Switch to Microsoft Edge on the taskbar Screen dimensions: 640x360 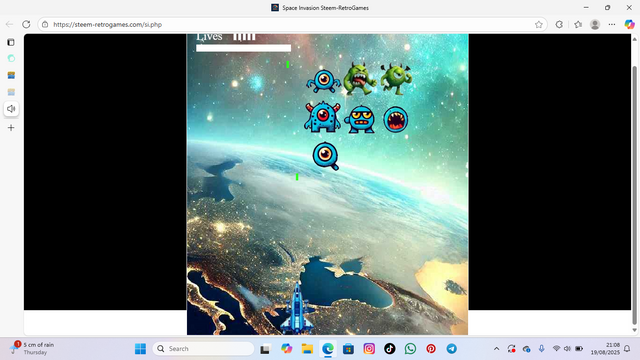[328, 349]
